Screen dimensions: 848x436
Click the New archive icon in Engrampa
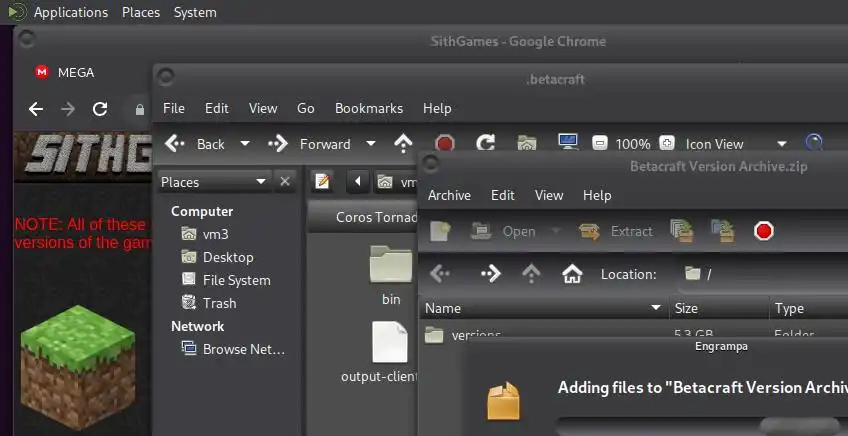(x=440, y=232)
